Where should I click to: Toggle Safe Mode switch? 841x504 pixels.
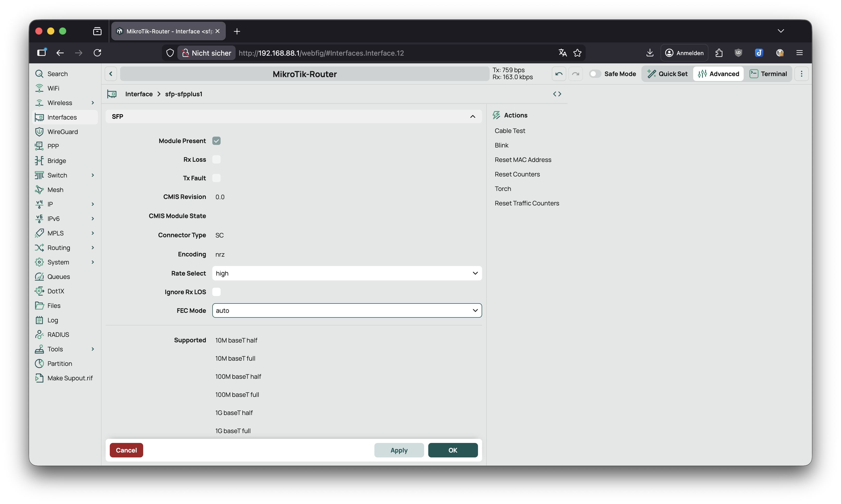pos(595,74)
